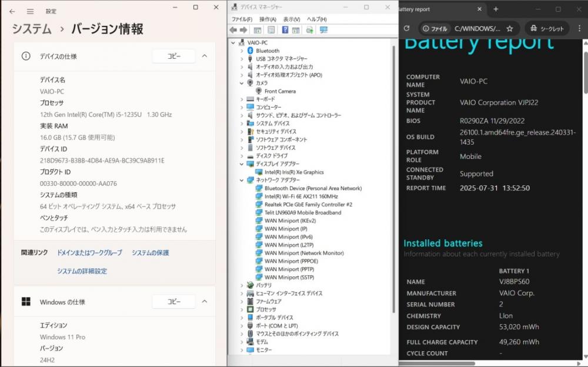The width and height of the screenshot is (588, 367).
Task: Open the system protection link
Action: 150,252
